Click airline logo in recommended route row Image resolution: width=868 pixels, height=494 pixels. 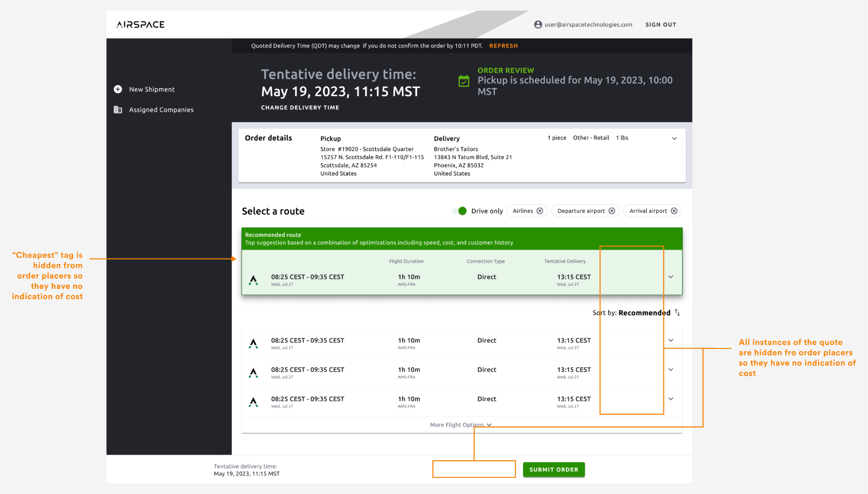[x=254, y=280]
